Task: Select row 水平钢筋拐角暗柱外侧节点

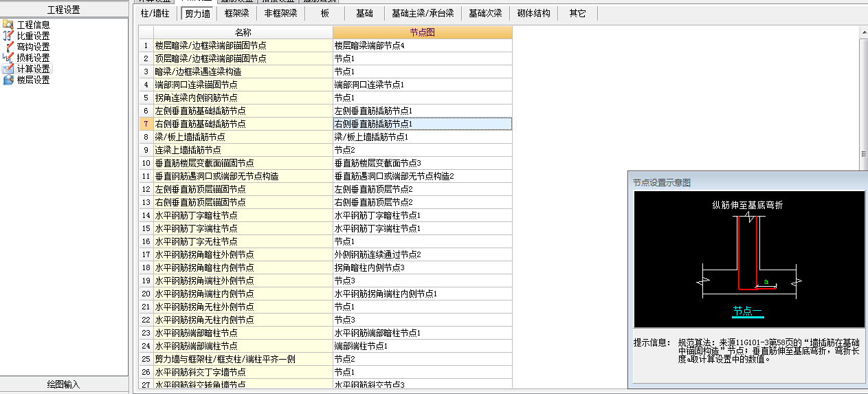Action: click(243, 254)
